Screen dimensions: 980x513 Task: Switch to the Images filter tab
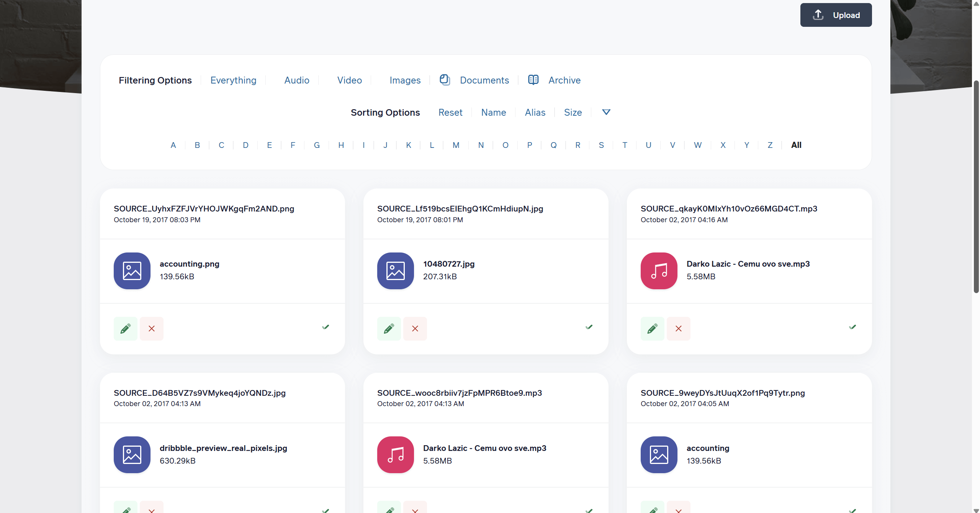coord(405,80)
